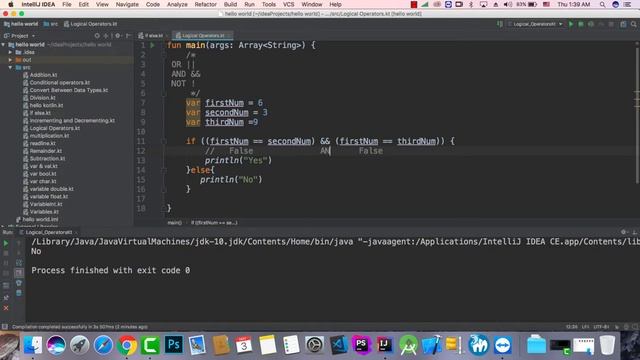The height and width of the screenshot is (360, 640).
Task: Open Siri from the Dock
Action: 56,345
